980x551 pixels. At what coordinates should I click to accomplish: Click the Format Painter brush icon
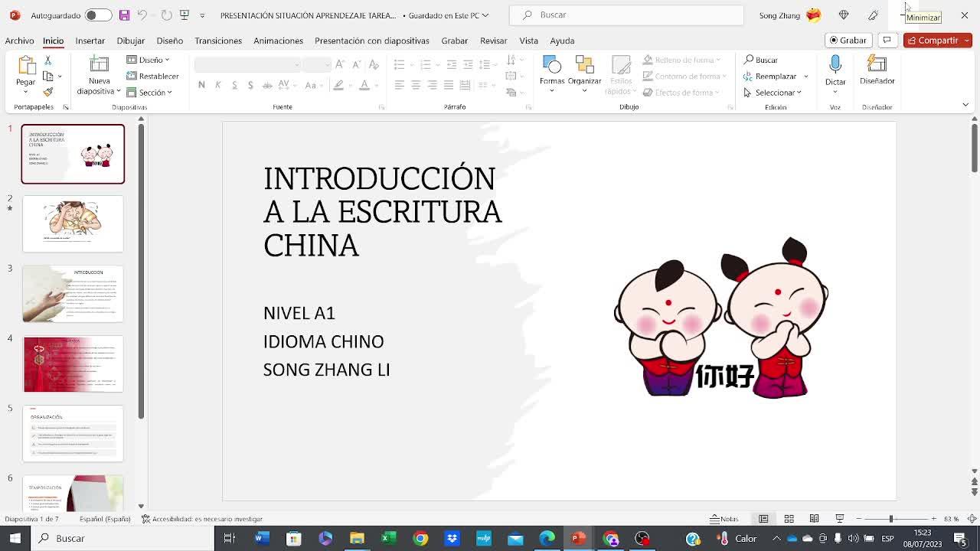pos(47,92)
